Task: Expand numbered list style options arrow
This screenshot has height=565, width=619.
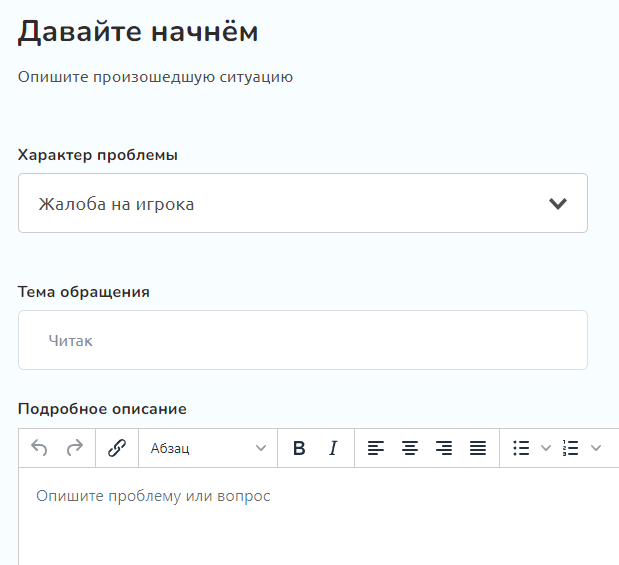Action: click(x=596, y=448)
